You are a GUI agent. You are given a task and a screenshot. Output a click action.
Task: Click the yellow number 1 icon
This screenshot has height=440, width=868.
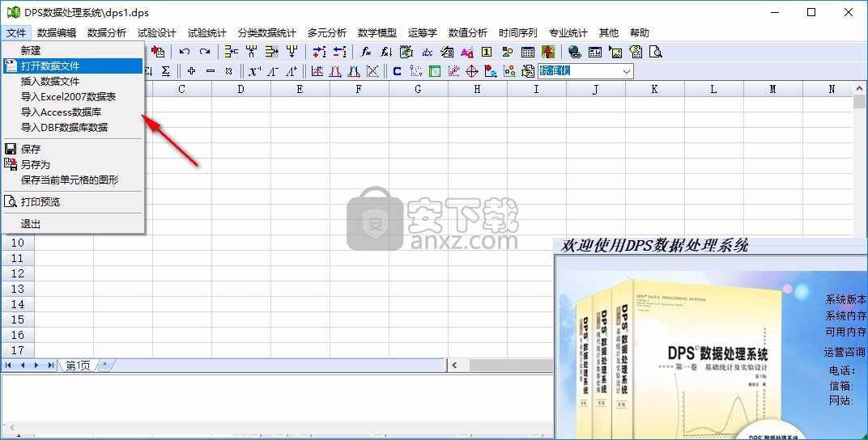point(487,52)
